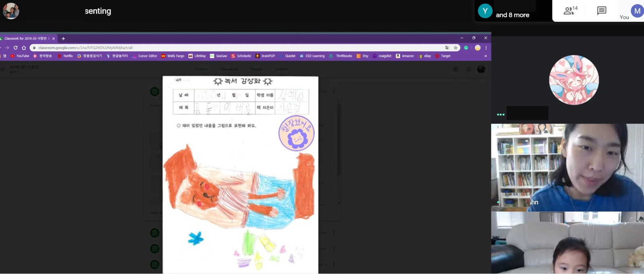Open the meeting chat panel
Screen dimensions: 644x274
pyautogui.click(x=601, y=10)
